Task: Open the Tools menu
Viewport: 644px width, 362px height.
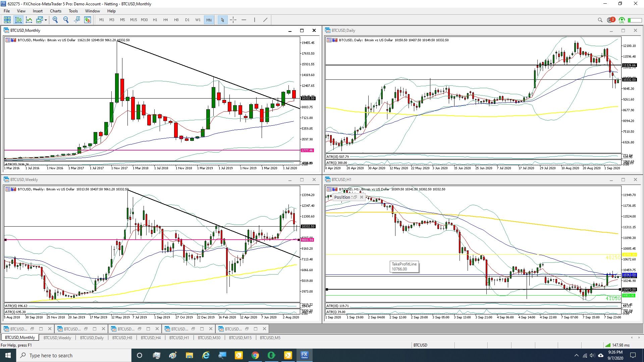Action: pyautogui.click(x=73, y=11)
